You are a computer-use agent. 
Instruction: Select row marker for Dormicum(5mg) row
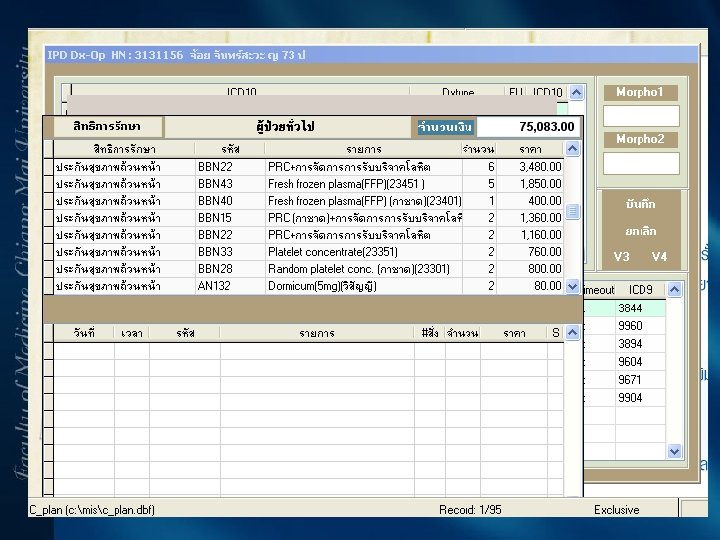(48, 286)
